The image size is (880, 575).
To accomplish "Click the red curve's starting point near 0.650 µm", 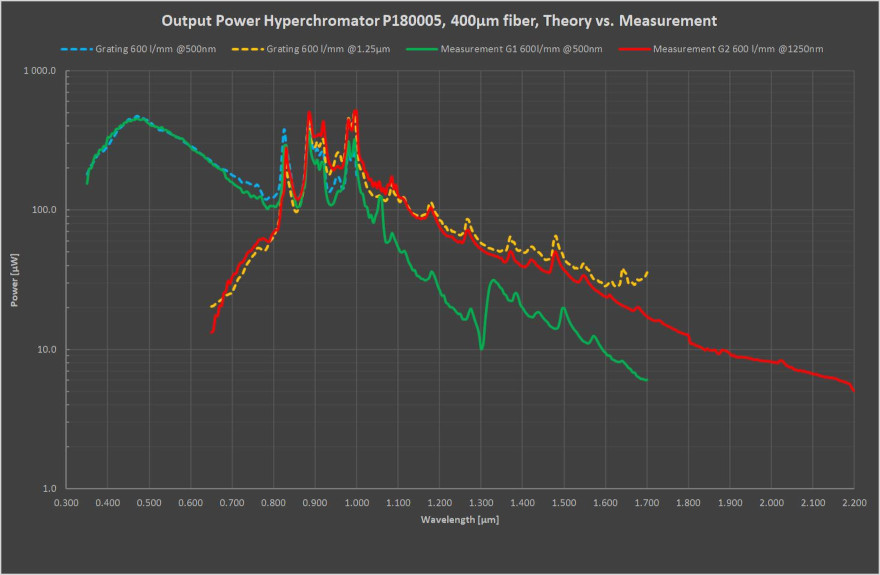I will point(212,332).
